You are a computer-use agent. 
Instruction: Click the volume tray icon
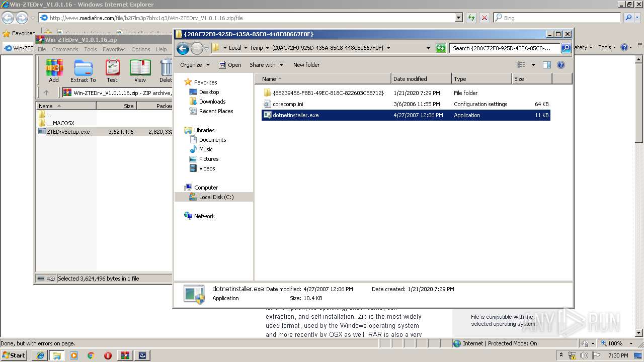click(x=585, y=355)
